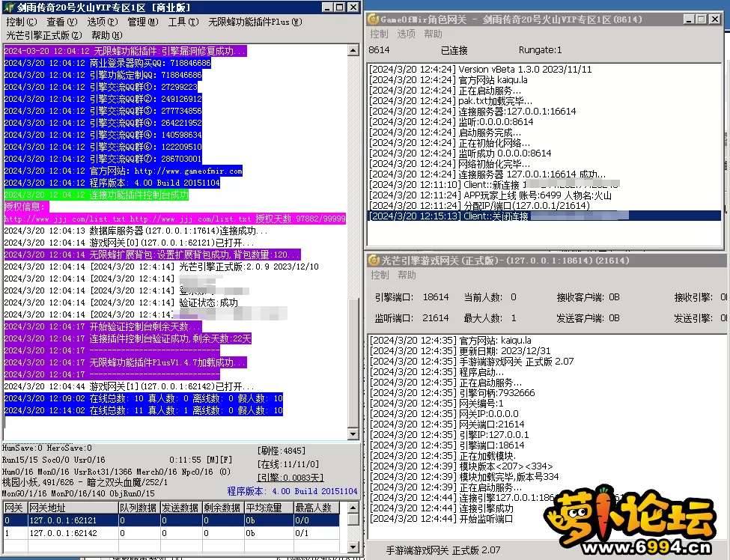
Task: Click main log scrollbar down arrow
Action: coord(353,433)
